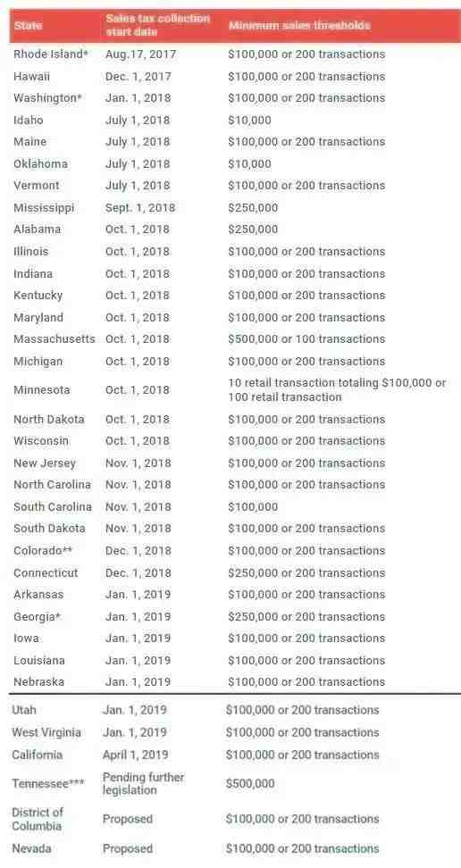
Task: Click the State column header
Action: [x=28, y=26]
